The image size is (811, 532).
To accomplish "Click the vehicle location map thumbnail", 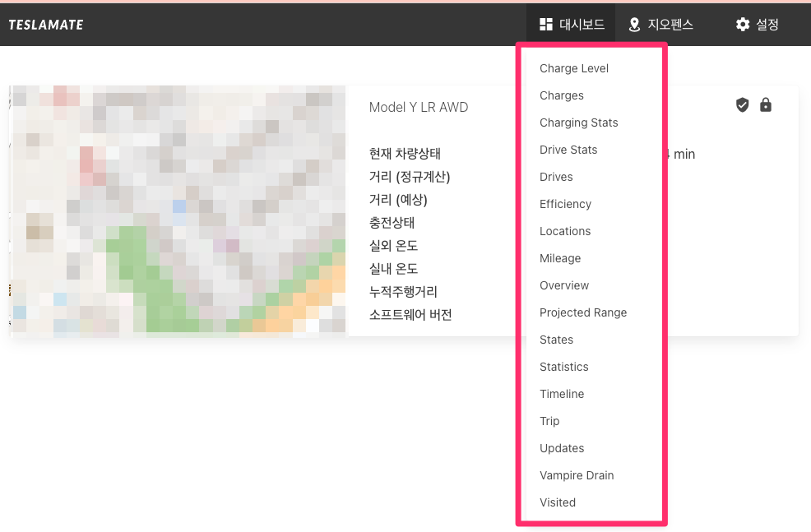I will [178, 210].
